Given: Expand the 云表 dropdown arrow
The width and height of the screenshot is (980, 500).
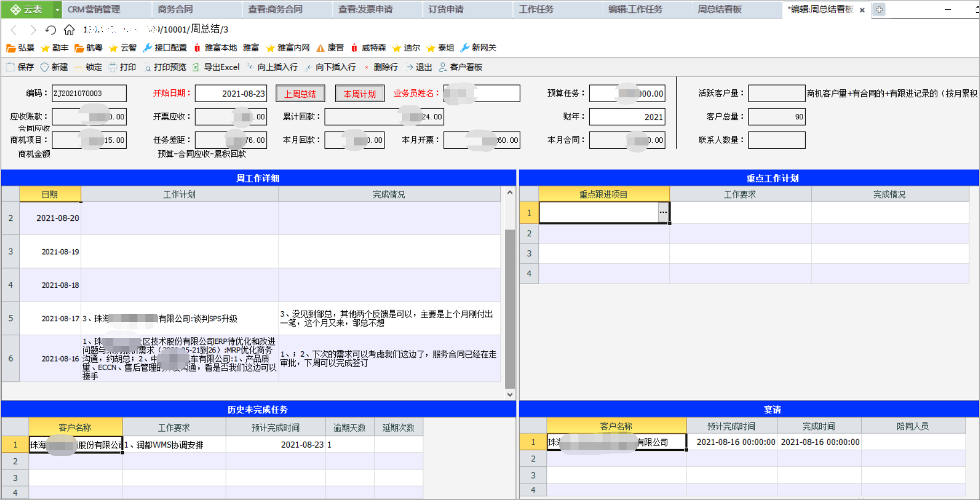Looking at the screenshot, I should (x=57, y=10).
